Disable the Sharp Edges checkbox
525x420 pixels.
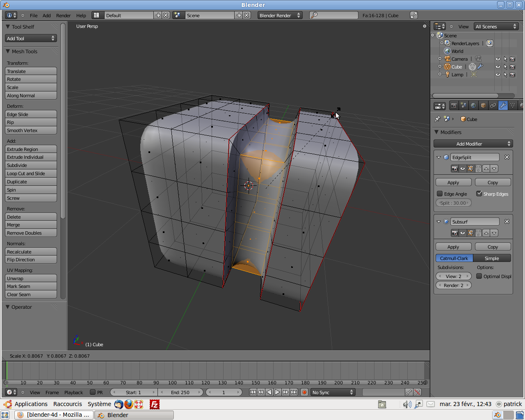pos(479,194)
